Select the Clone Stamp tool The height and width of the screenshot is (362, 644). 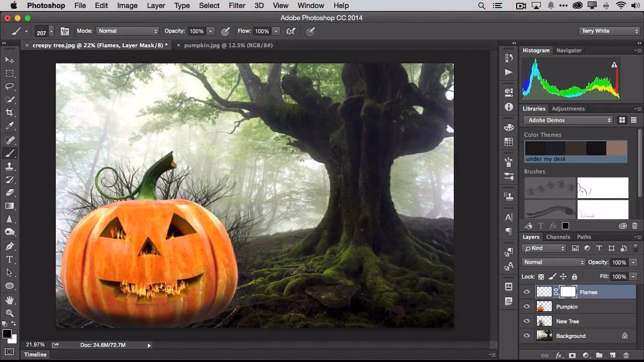pyautogui.click(x=10, y=166)
